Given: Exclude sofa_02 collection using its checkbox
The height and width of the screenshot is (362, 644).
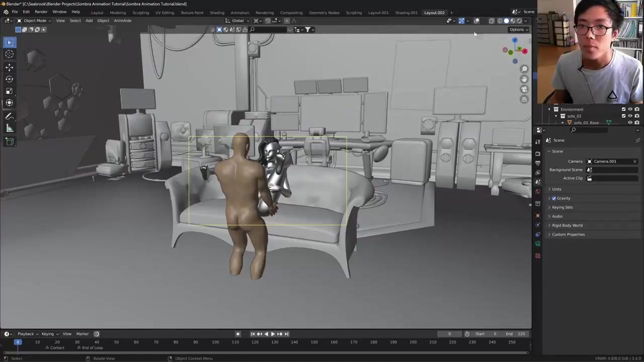Looking at the screenshot, I should click(623, 116).
